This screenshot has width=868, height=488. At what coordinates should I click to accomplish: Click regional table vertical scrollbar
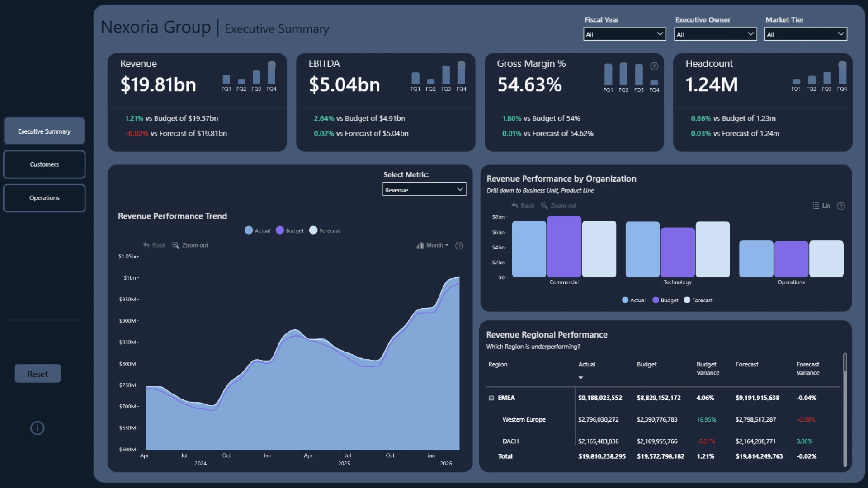pyautogui.click(x=844, y=364)
